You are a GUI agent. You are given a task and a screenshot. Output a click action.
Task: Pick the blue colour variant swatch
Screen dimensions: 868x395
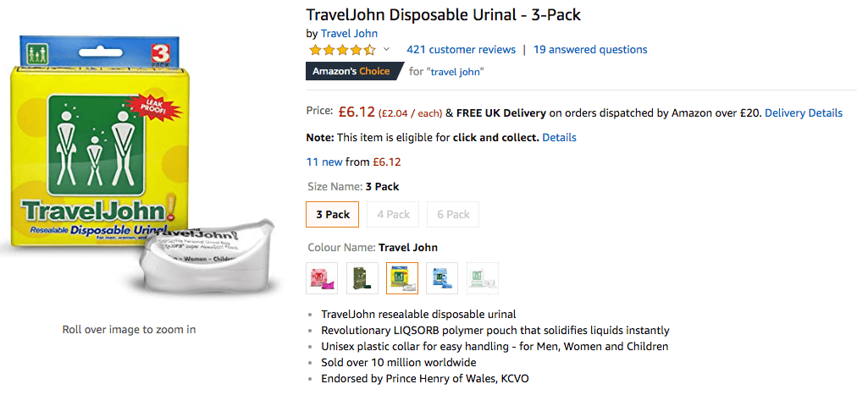pyautogui.click(x=442, y=278)
